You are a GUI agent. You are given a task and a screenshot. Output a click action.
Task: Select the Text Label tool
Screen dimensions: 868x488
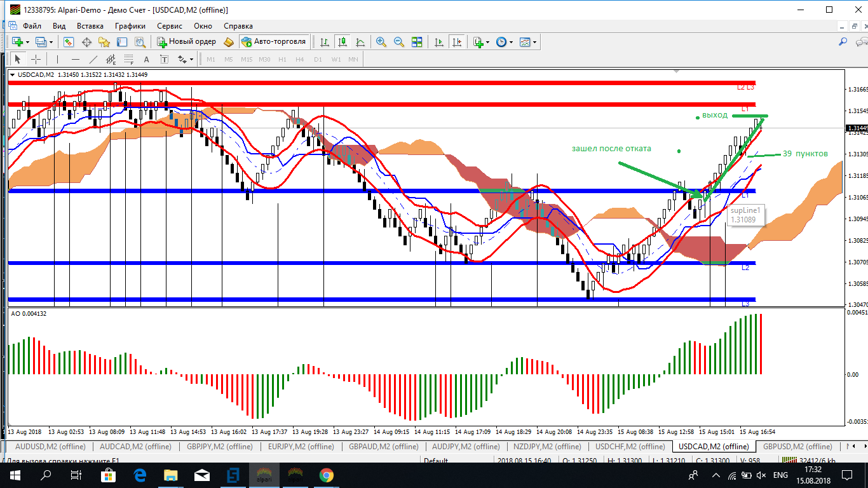(x=165, y=59)
